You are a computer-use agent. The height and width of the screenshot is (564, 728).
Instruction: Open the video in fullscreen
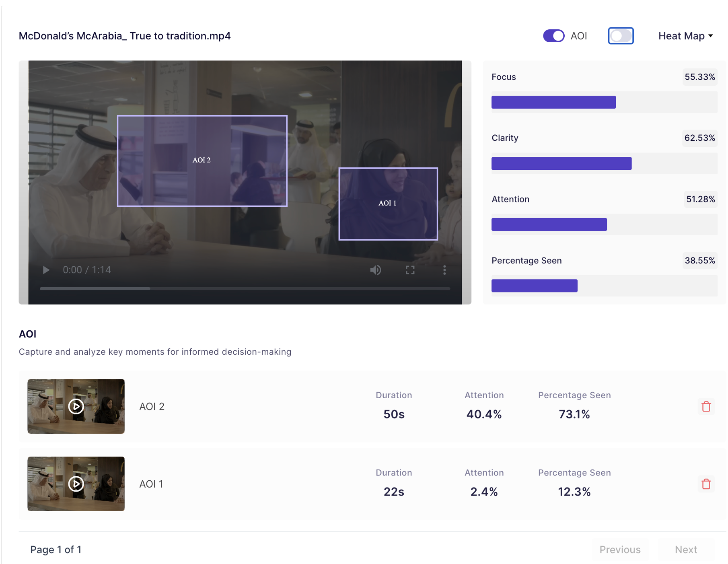(410, 270)
